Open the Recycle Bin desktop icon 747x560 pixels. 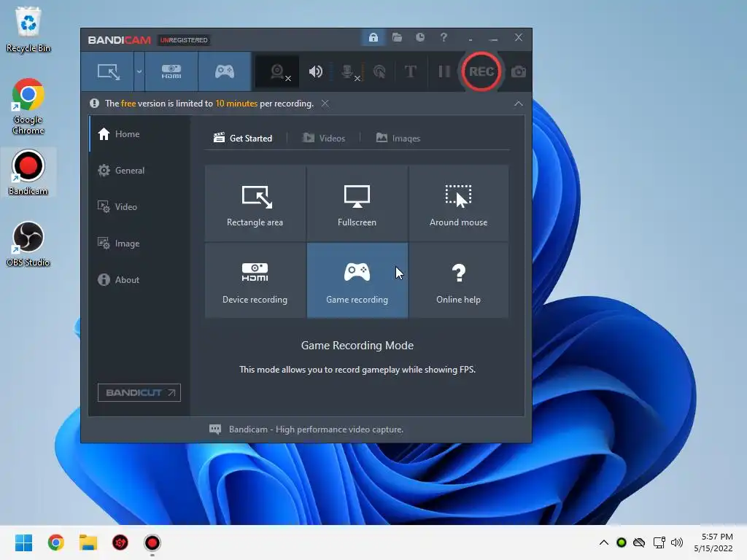pos(28,29)
